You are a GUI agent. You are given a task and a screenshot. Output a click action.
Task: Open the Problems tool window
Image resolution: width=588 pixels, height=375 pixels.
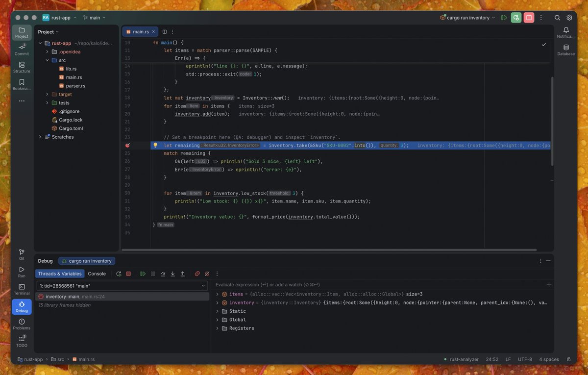click(x=22, y=324)
